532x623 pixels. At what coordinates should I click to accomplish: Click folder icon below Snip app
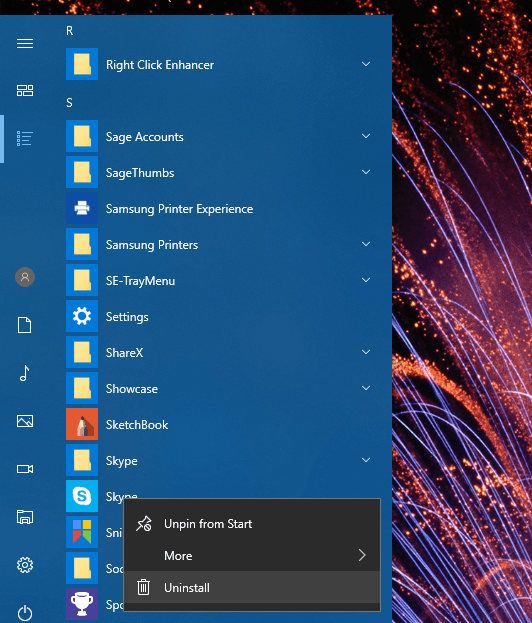(82, 568)
